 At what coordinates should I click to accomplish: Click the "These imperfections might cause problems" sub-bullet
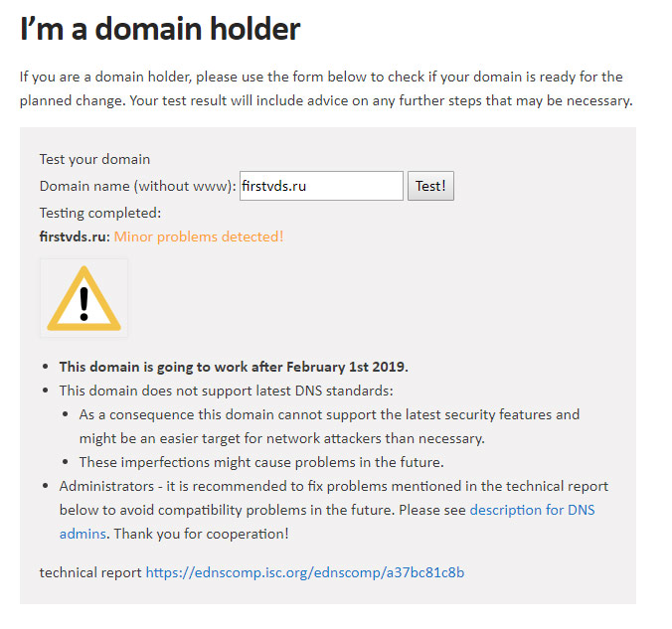click(x=261, y=462)
